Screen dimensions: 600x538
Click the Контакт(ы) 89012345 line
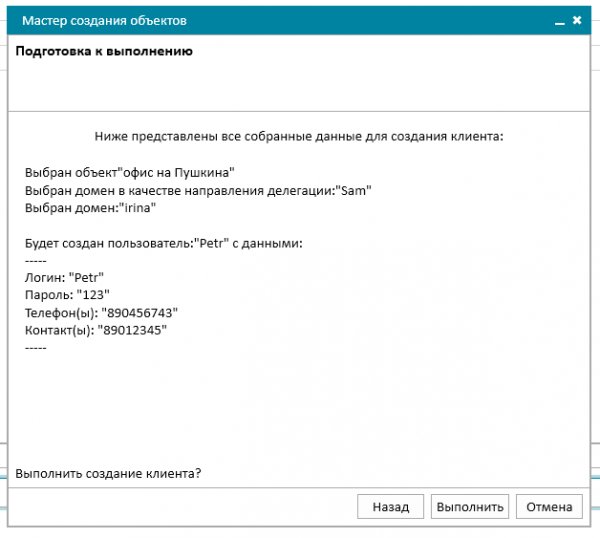[x=96, y=330]
